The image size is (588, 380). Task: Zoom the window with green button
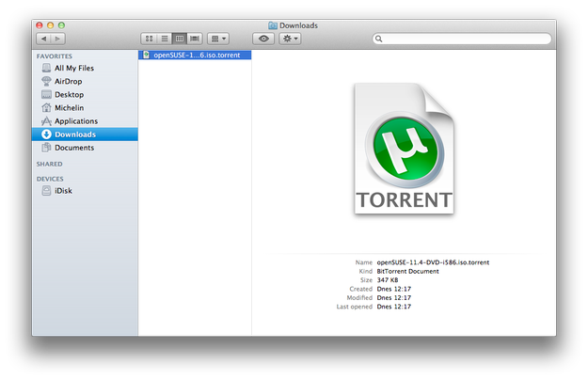(x=61, y=25)
